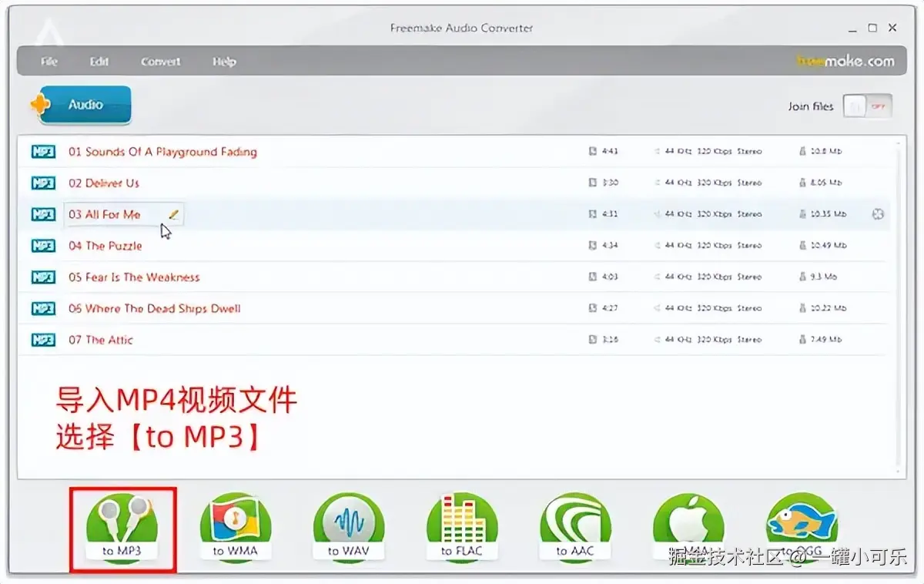Click the MP3 badge of 05 Fear Is The Weakness

pos(43,277)
